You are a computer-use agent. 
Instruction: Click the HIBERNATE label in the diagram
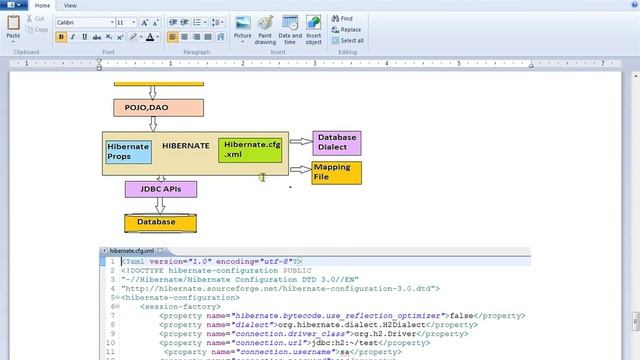pyautogui.click(x=186, y=146)
